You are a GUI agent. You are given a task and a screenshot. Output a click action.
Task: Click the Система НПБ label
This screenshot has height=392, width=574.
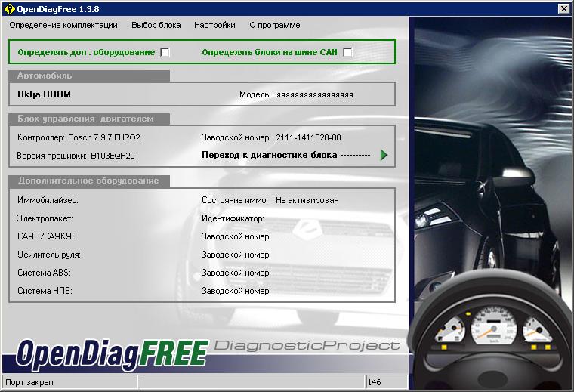(45, 291)
